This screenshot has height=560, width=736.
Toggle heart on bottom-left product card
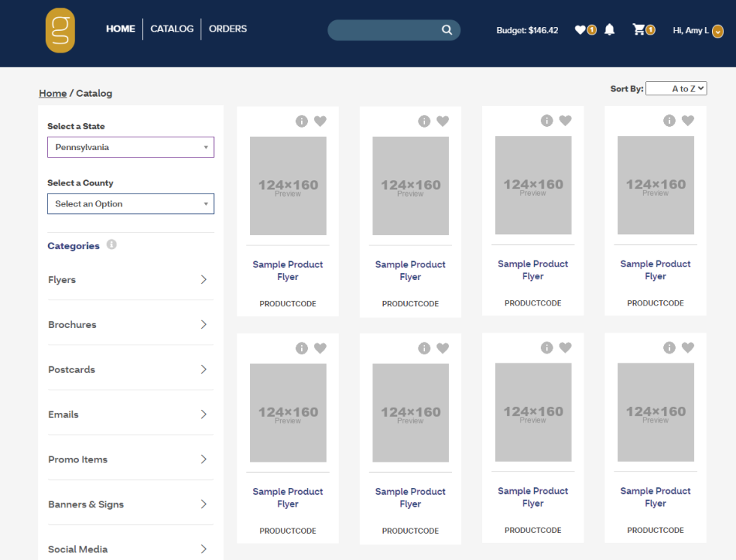320,348
